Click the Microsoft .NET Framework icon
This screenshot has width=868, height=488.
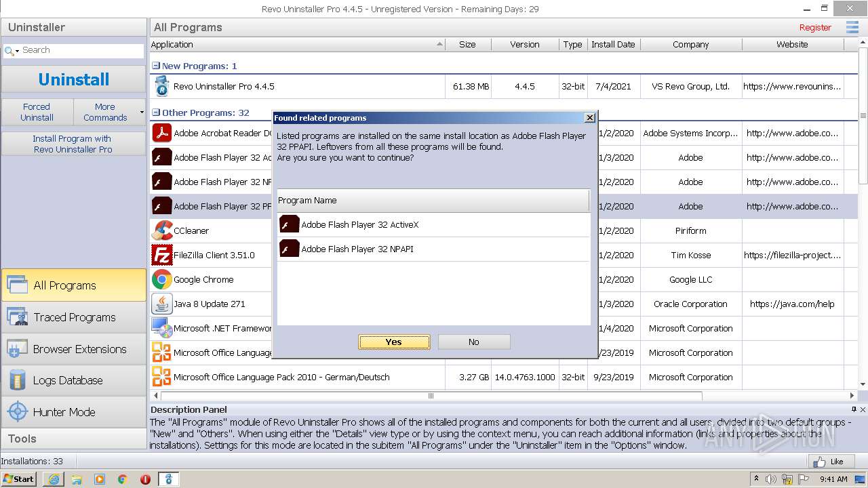(x=161, y=328)
